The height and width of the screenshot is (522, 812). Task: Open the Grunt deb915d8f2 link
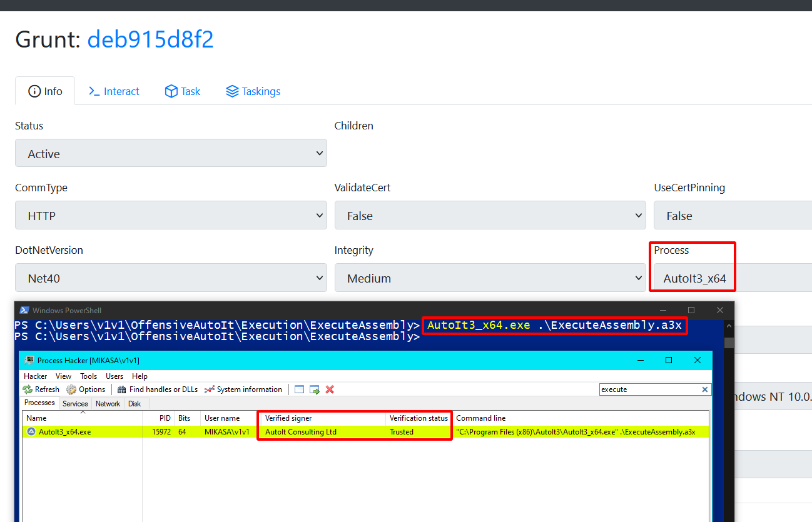coord(150,39)
